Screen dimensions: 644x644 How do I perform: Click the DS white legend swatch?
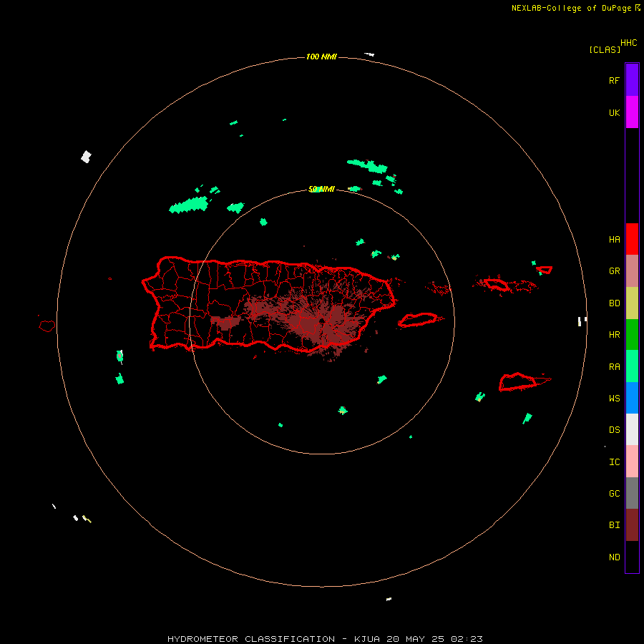[632, 429]
